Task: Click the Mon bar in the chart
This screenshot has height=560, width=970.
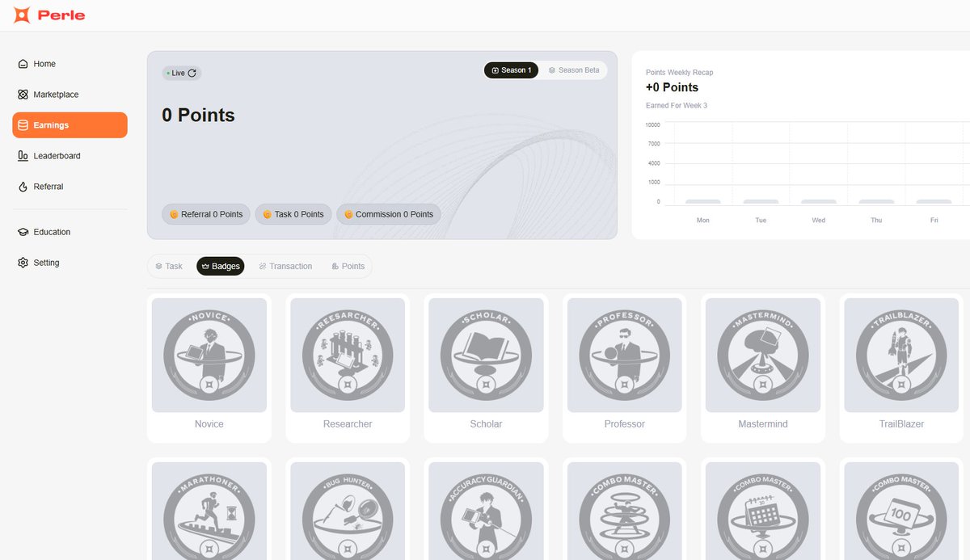Action: pos(703,201)
